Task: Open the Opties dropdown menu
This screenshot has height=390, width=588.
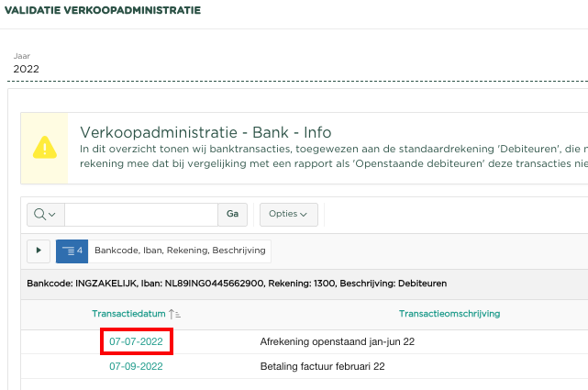Action: point(288,214)
